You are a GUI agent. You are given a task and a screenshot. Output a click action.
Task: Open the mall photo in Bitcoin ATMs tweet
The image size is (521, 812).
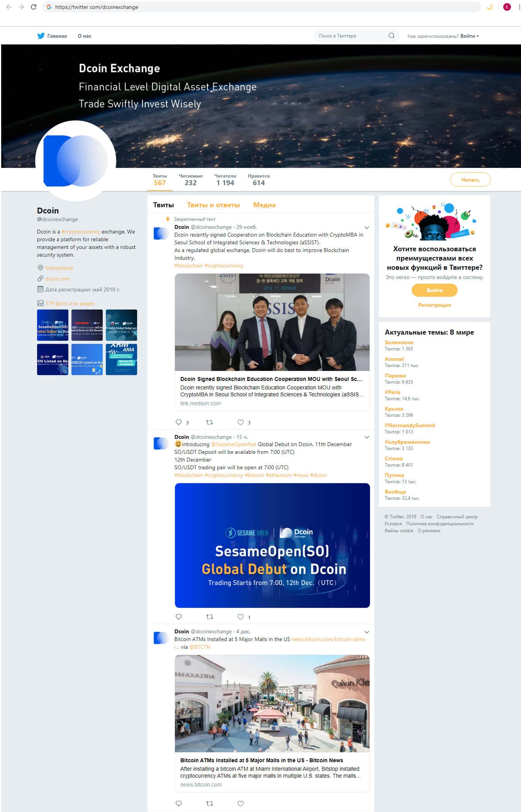point(272,703)
